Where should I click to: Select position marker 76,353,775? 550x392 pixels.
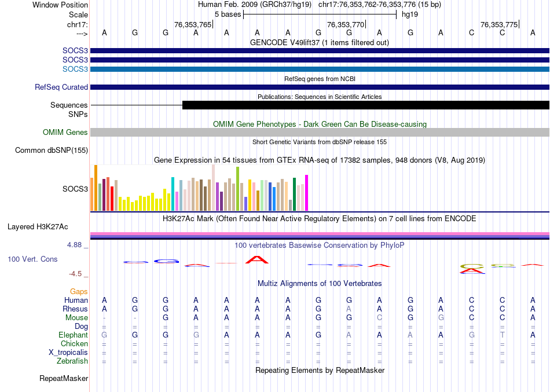499,24
